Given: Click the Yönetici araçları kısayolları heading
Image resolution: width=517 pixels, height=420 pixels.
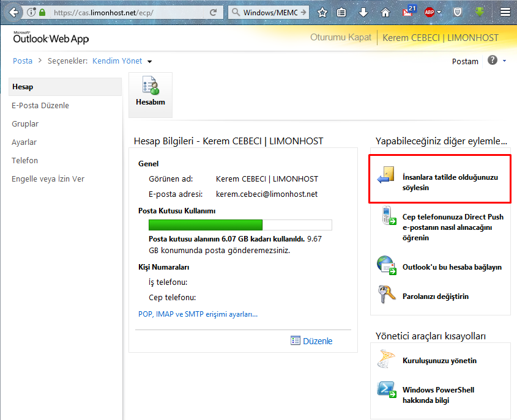Looking at the screenshot, I should (x=430, y=336).
